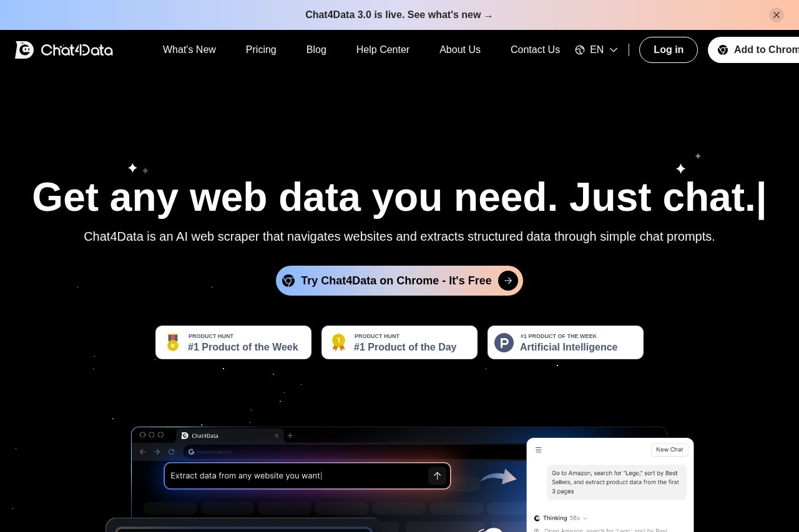Image resolution: width=799 pixels, height=532 pixels.
Task: Click the reload icon in the browser mockup
Action: 171,452
